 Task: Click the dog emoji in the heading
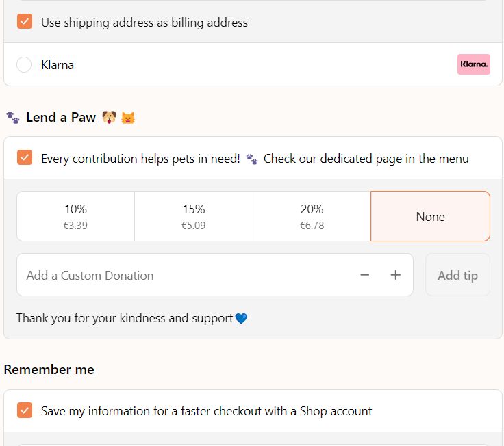[109, 118]
